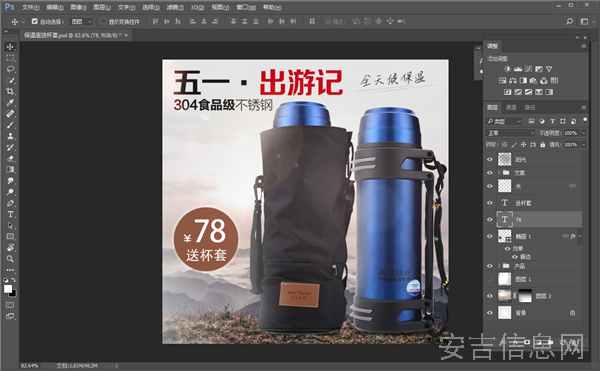Click the search icon in options bar
The height and width of the screenshot is (371, 600).
coord(569,21)
